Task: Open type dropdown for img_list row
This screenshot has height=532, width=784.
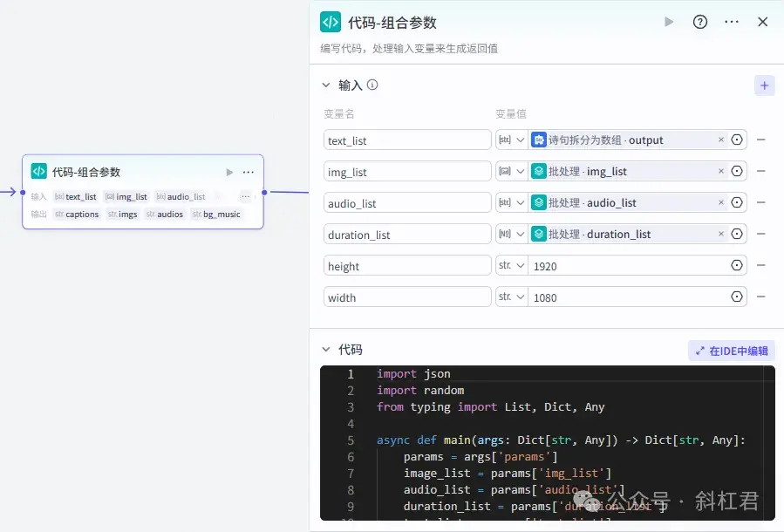Action: pos(512,172)
